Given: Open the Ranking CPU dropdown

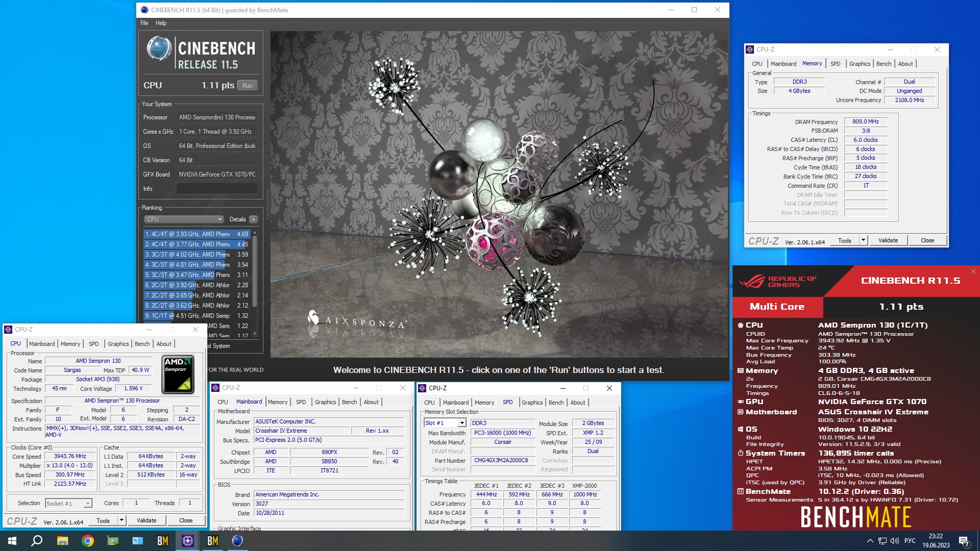Looking at the screenshot, I should point(184,219).
